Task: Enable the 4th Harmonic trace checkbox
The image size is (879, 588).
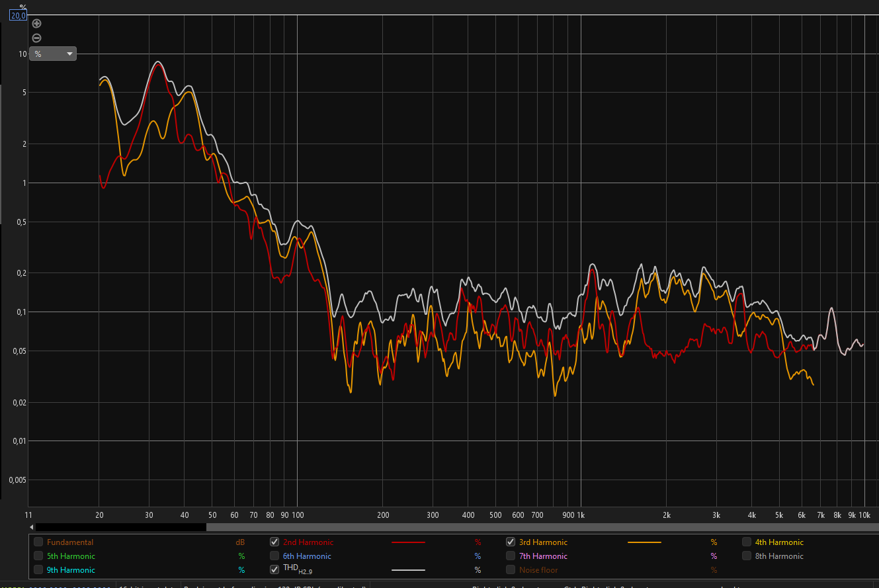Action: (x=747, y=542)
